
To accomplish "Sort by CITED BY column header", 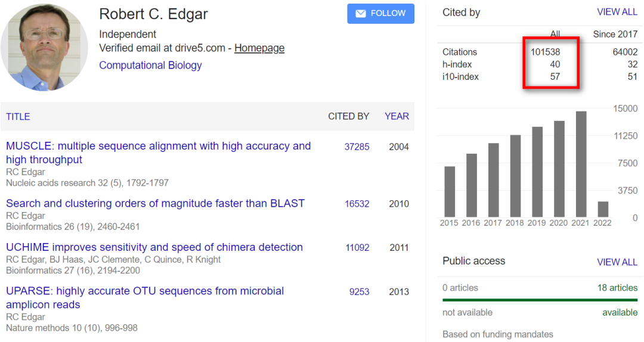I will [348, 117].
